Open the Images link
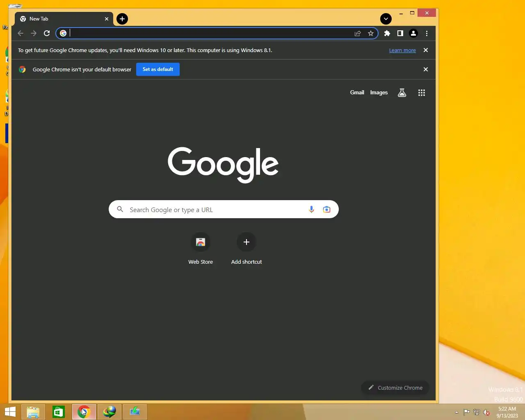Screen dimensions: 525x420 point(379,93)
